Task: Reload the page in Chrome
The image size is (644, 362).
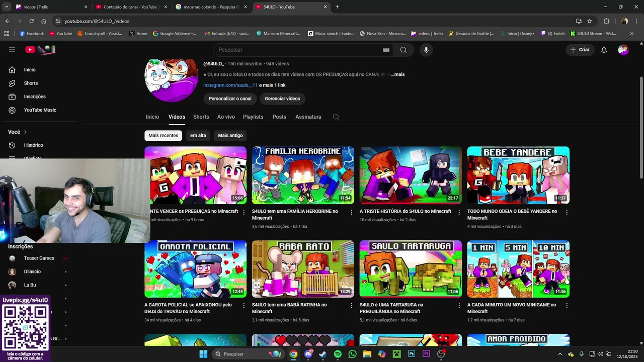Action: tap(31, 21)
